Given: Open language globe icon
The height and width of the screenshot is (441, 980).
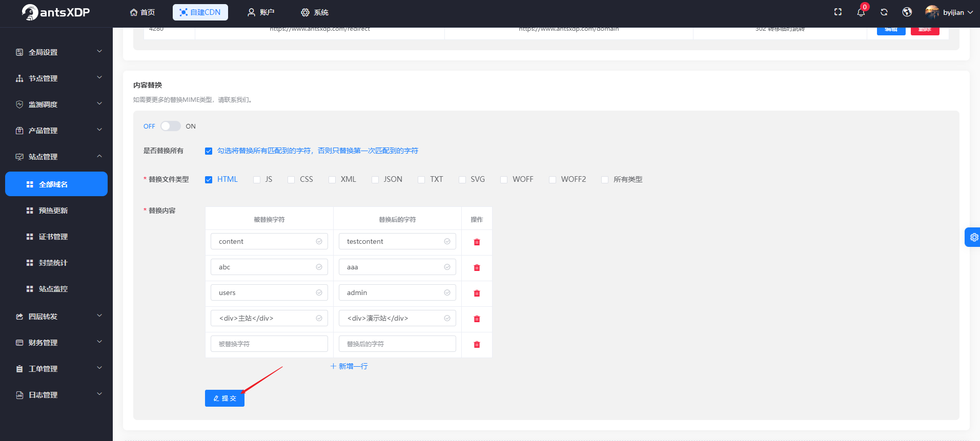Looking at the screenshot, I should click(907, 12).
